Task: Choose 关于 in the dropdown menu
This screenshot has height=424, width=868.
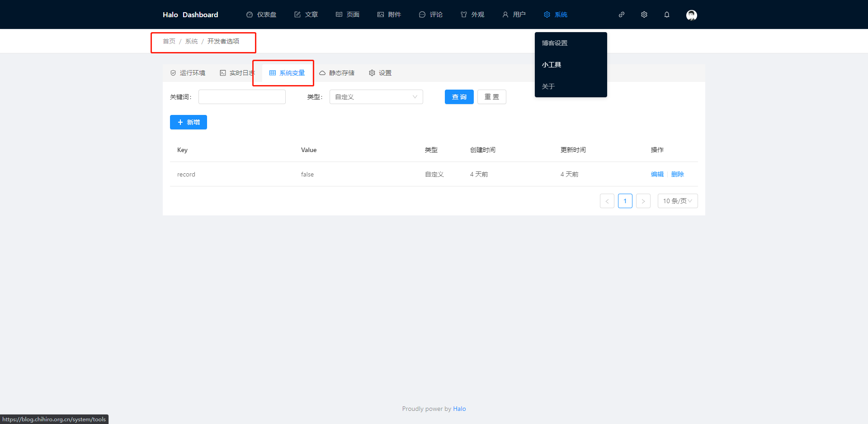Action: pos(548,86)
